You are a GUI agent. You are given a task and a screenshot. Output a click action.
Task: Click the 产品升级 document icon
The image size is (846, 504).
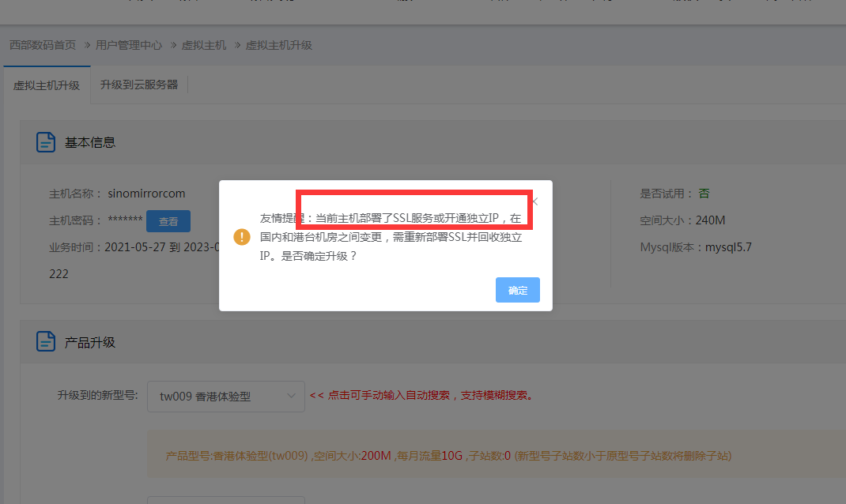point(46,342)
